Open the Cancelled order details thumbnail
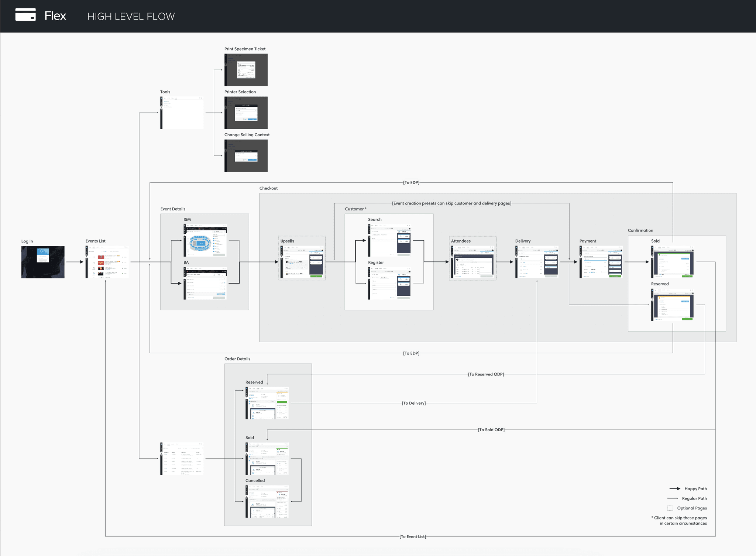 coord(267,501)
